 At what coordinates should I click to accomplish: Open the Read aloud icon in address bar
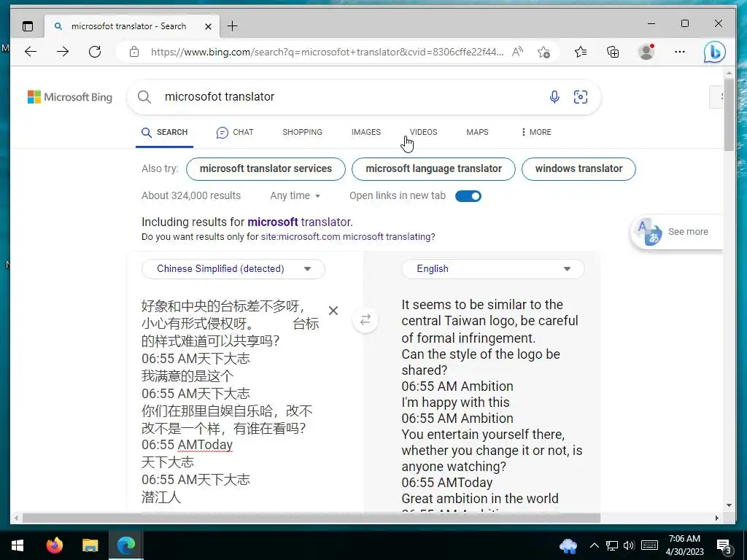pyautogui.click(x=517, y=52)
